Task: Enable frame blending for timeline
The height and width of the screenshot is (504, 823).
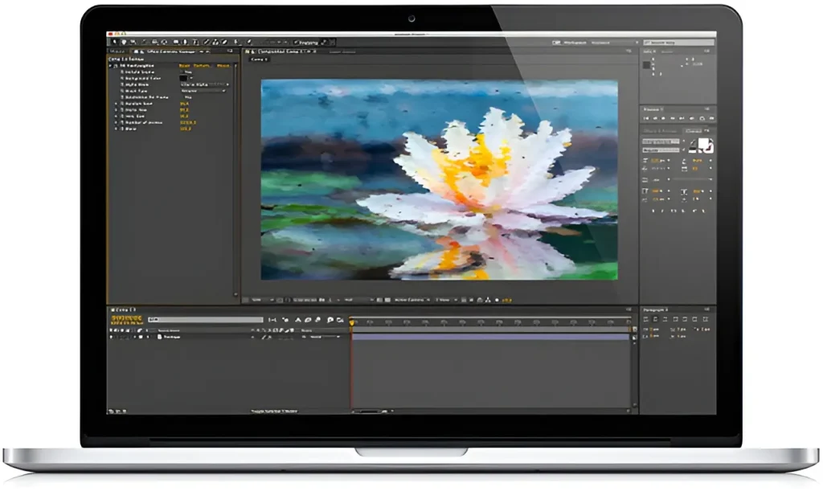Action: point(308,320)
